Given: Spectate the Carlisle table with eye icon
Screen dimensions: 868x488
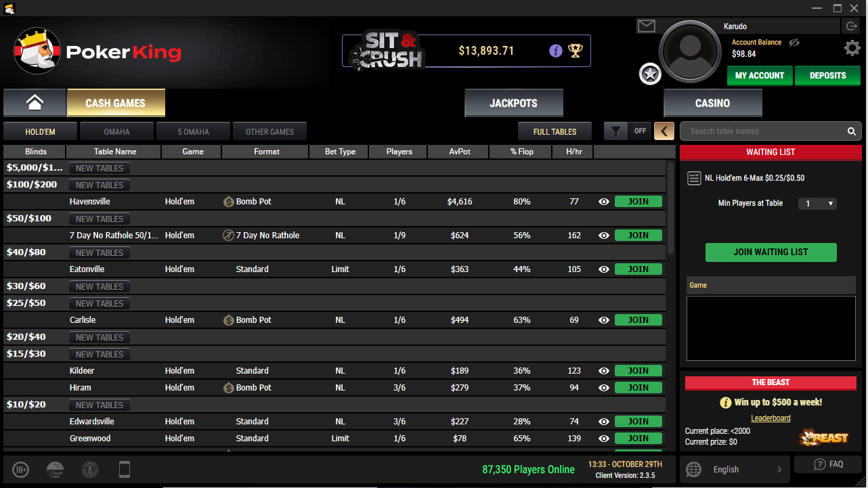Looking at the screenshot, I should pyautogui.click(x=604, y=320).
